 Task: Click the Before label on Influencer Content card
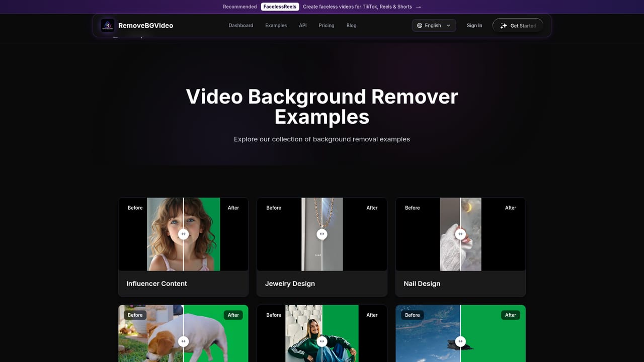tap(135, 208)
